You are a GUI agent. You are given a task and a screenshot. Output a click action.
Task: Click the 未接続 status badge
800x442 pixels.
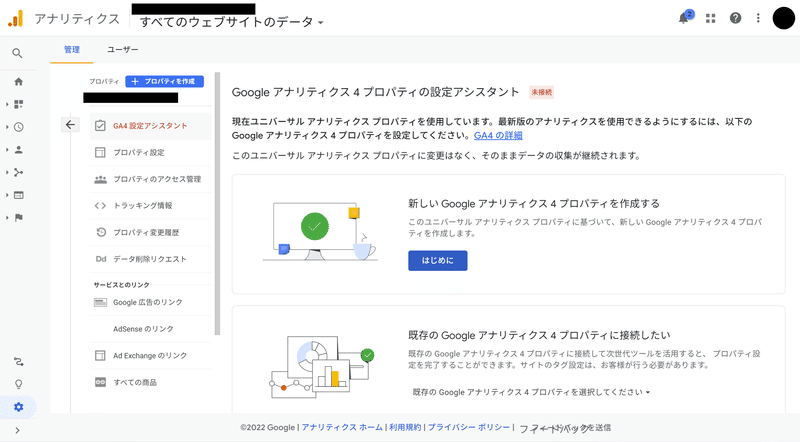click(541, 92)
